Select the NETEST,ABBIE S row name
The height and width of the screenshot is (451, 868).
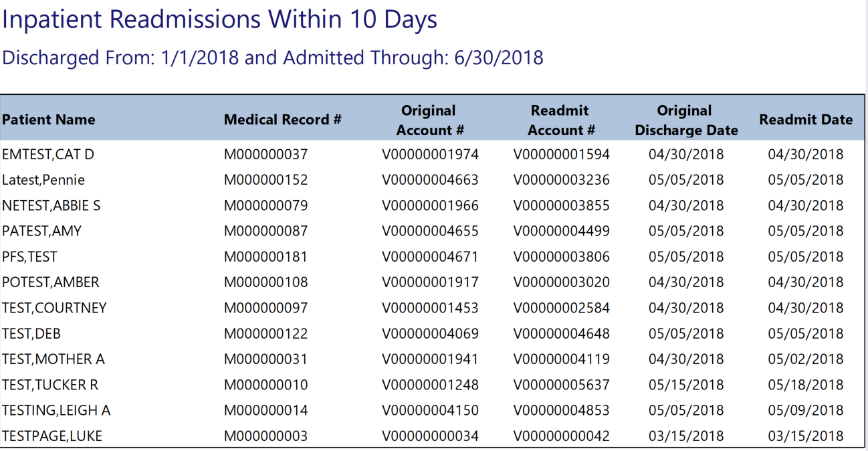click(51, 205)
